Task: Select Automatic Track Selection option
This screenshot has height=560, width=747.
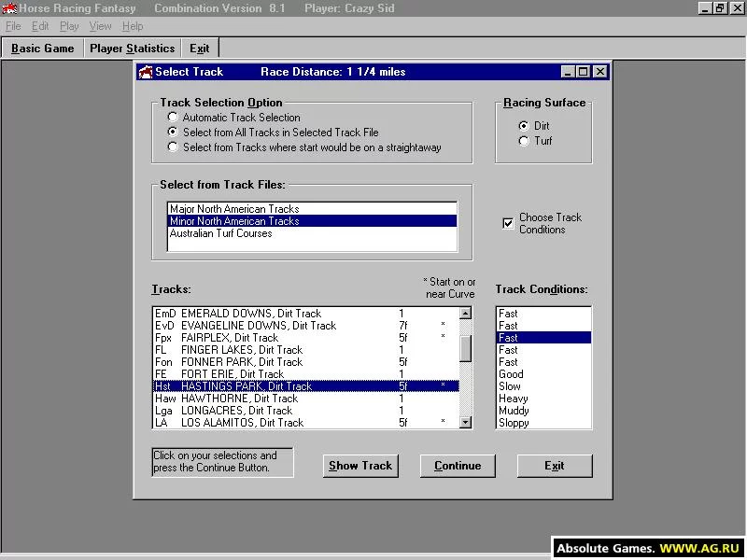Action: 173,117
